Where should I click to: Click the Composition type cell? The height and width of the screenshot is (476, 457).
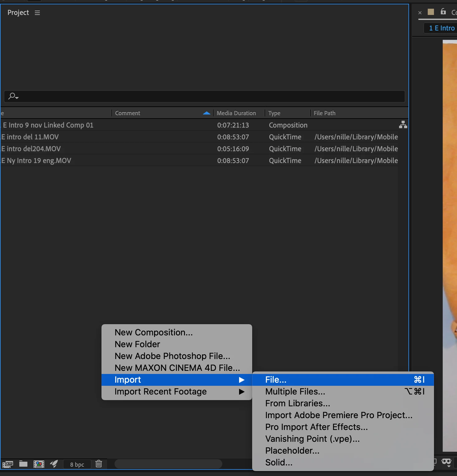[x=288, y=125]
